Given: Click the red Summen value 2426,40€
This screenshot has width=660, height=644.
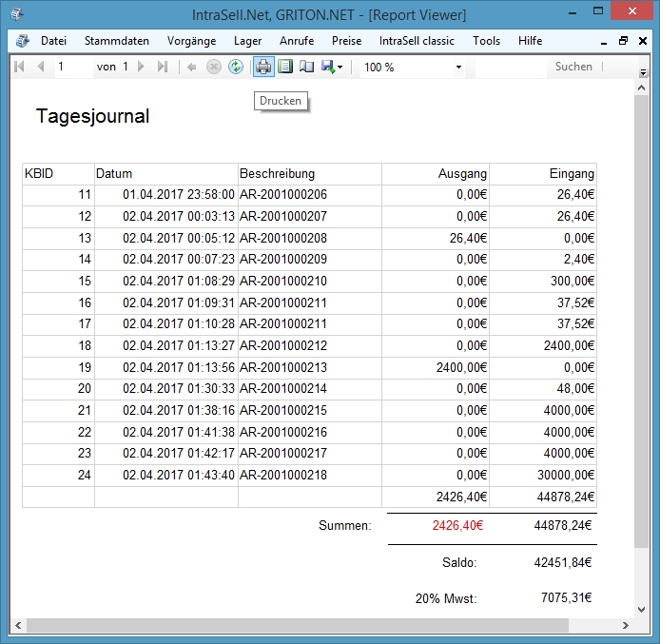Looking at the screenshot, I should tap(457, 526).
